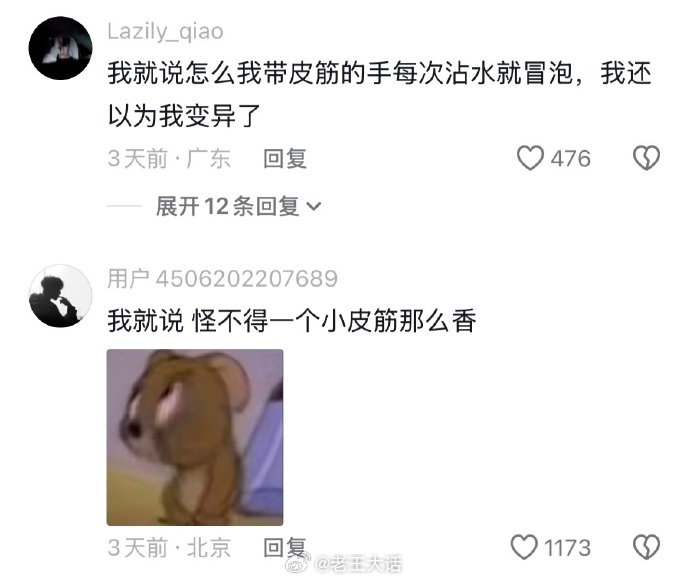Open Lazily_qiao's profile avatar

(60, 48)
